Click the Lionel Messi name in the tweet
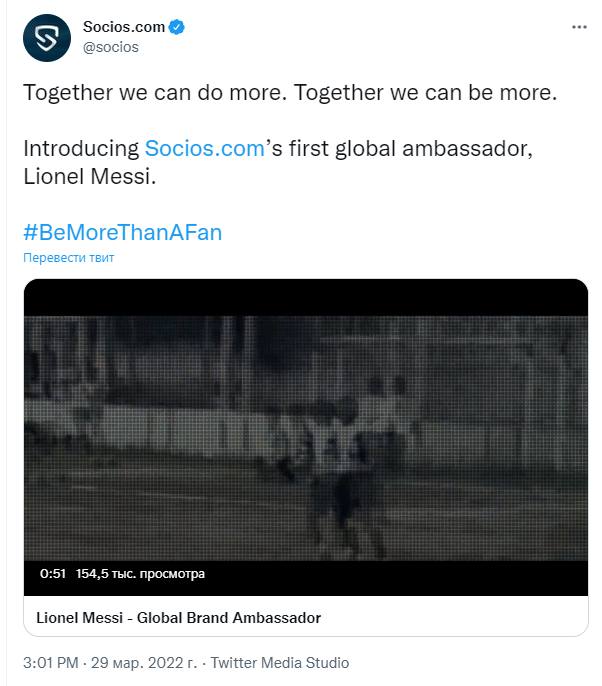Image resolution: width=602 pixels, height=686 pixels. [x=89, y=177]
